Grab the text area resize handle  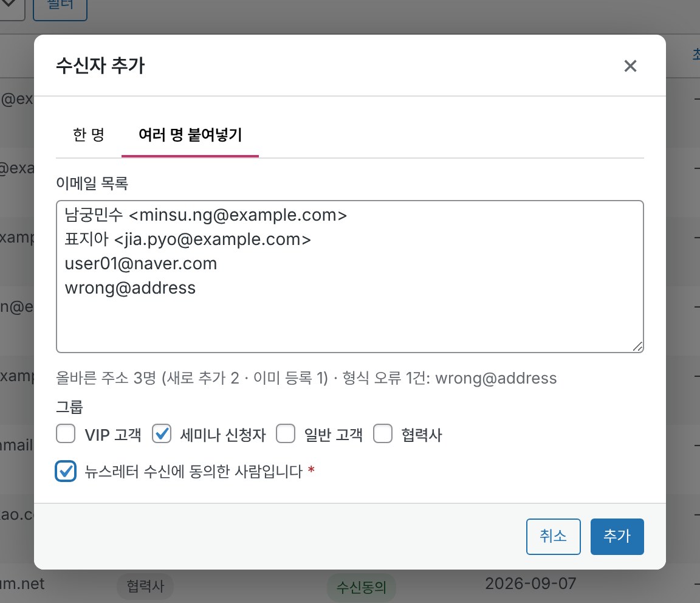[637, 346]
